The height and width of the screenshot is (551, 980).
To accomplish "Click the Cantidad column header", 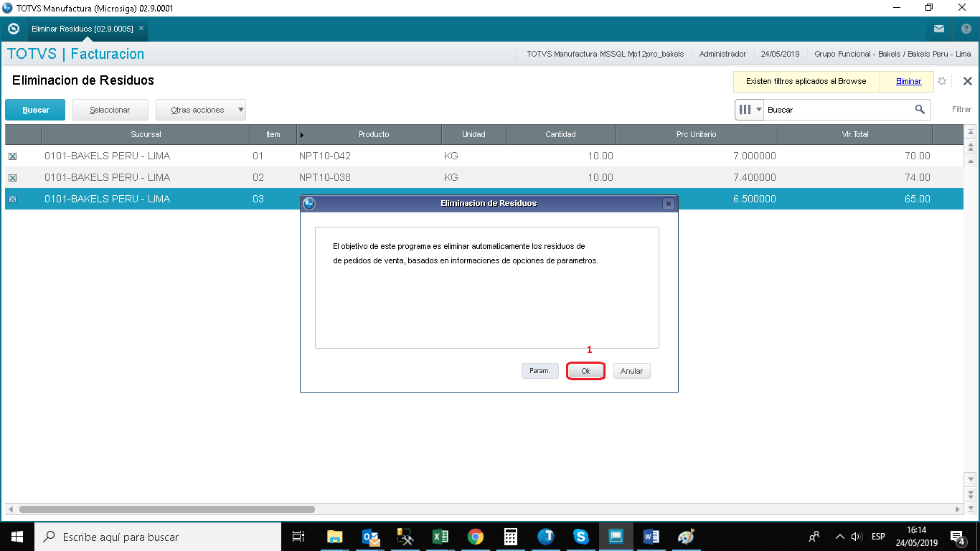I will [560, 134].
